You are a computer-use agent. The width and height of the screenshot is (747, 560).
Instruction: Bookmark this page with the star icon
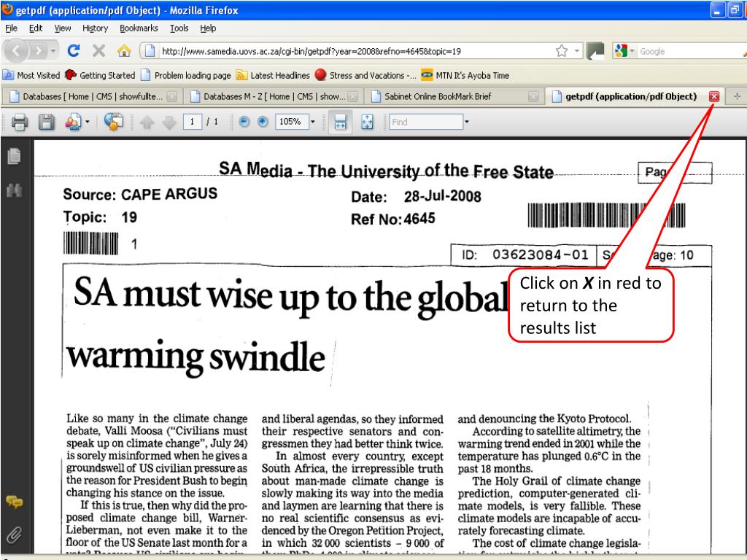562,50
